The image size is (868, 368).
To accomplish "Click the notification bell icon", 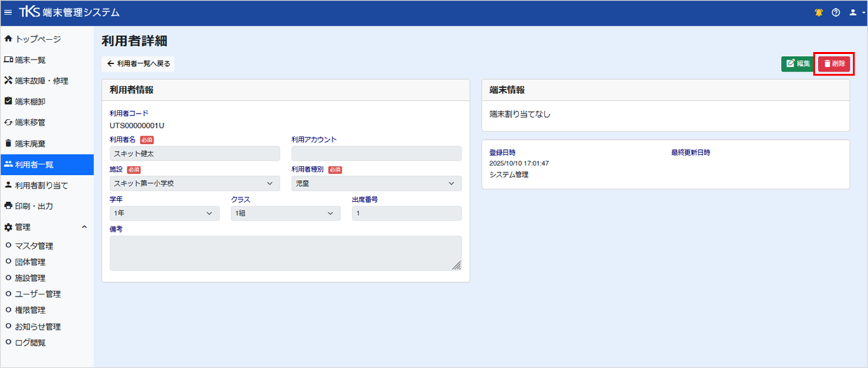I will 819,13.
